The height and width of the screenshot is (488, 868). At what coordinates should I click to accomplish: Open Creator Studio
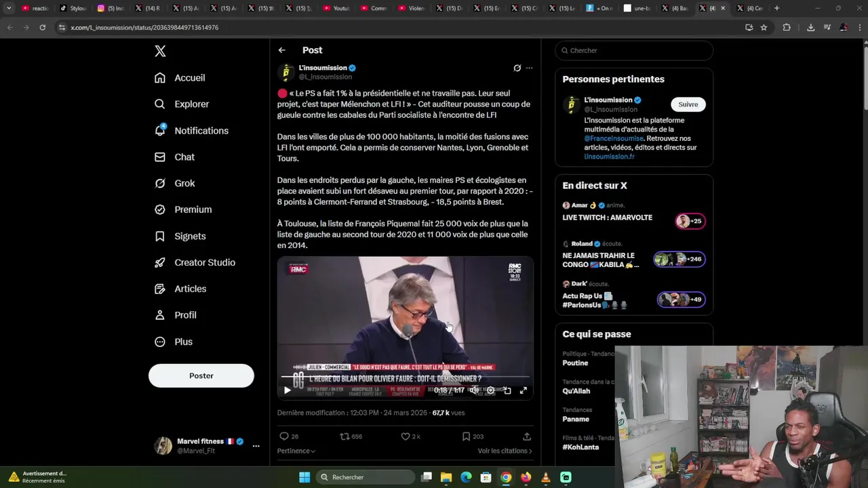(x=195, y=263)
